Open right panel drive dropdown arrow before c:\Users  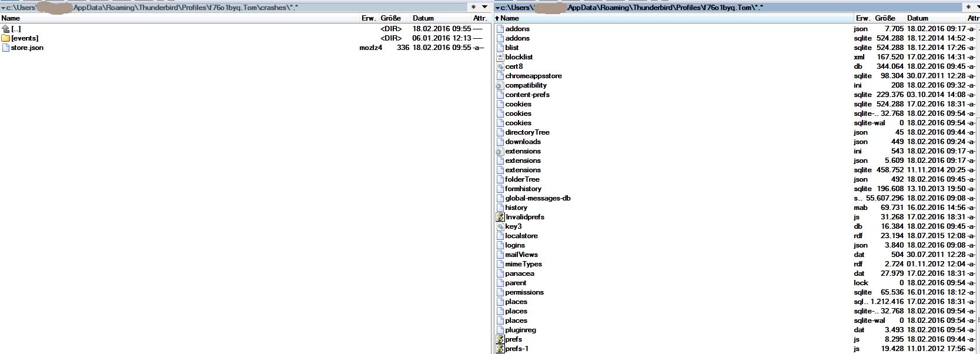497,8
